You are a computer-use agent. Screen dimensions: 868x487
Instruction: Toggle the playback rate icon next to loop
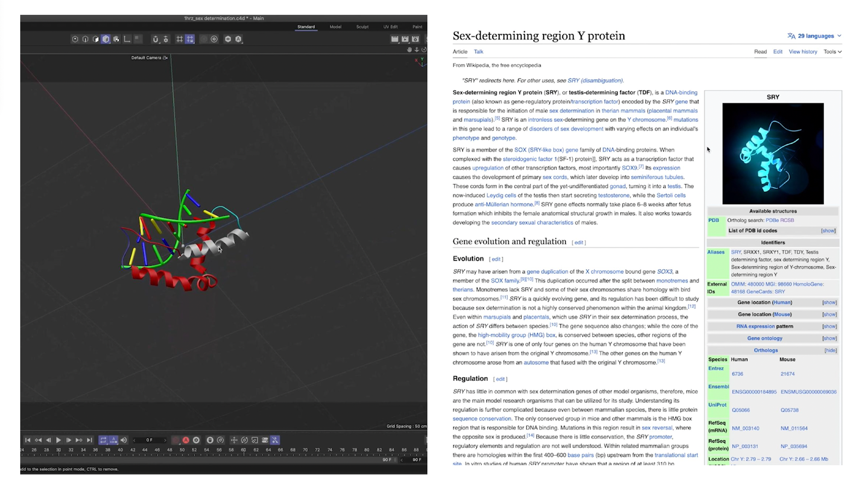(x=113, y=440)
